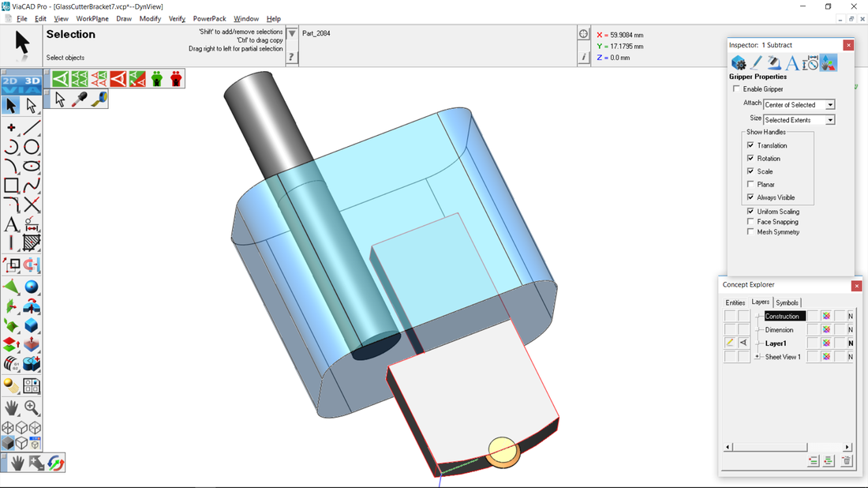
Task: Activate the text tool
Action: pyautogui.click(x=11, y=225)
